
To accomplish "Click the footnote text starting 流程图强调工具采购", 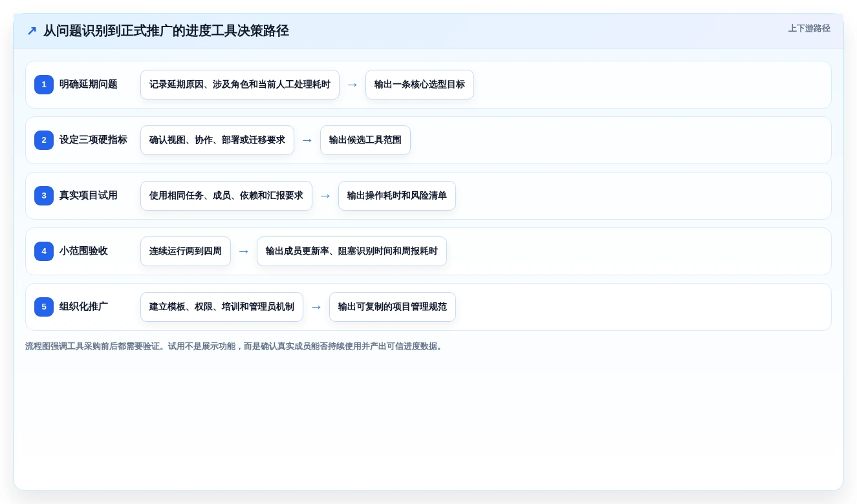I will click(235, 346).
